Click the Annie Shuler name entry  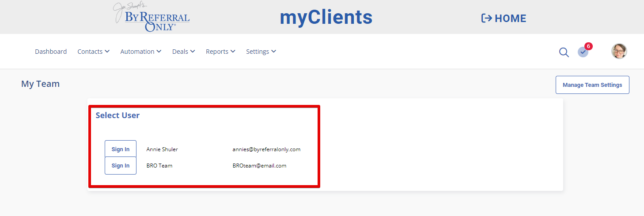pyautogui.click(x=162, y=149)
